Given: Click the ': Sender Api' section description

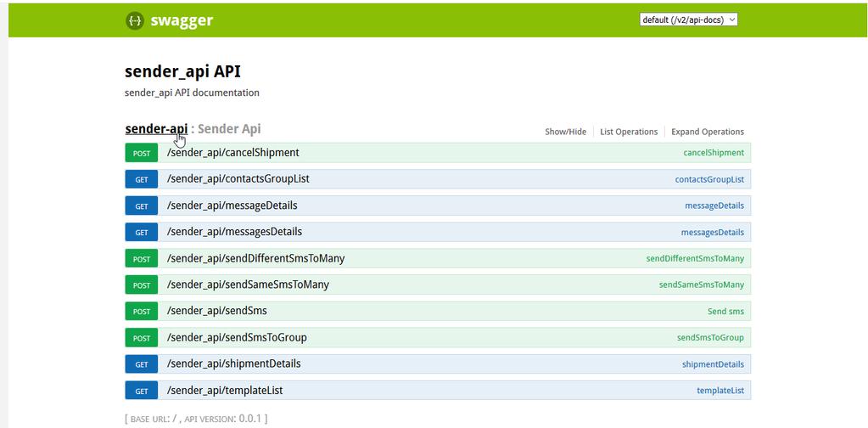Looking at the screenshot, I should (x=226, y=128).
